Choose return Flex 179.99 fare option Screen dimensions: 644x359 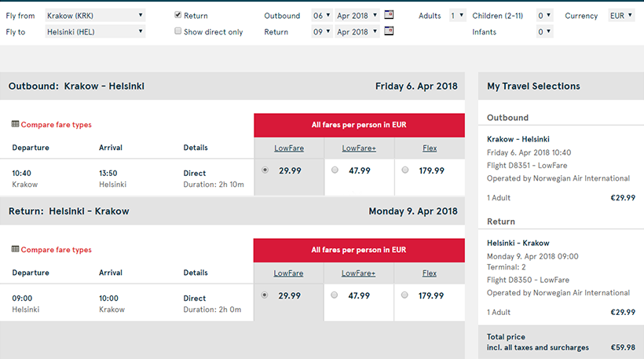tap(405, 295)
